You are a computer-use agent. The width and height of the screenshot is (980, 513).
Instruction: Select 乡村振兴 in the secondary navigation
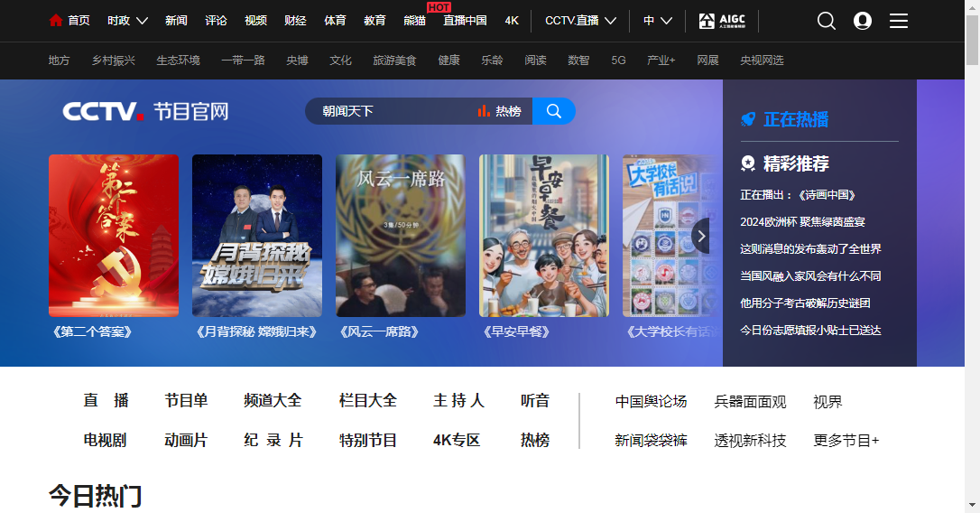pos(114,61)
